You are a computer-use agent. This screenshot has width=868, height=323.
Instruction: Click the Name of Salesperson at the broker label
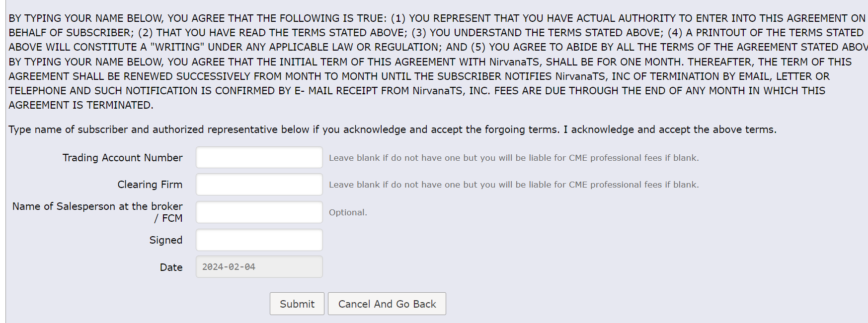point(97,206)
